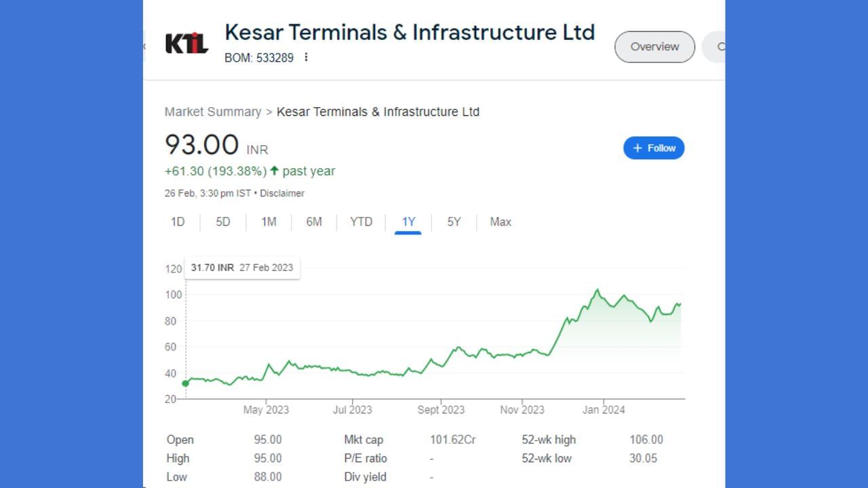This screenshot has height=488, width=868.
Task: Choose the YTD time range
Action: [x=361, y=222]
